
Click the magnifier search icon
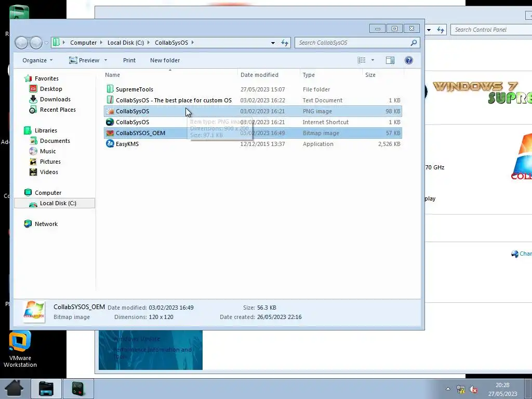click(x=414, y=43)
